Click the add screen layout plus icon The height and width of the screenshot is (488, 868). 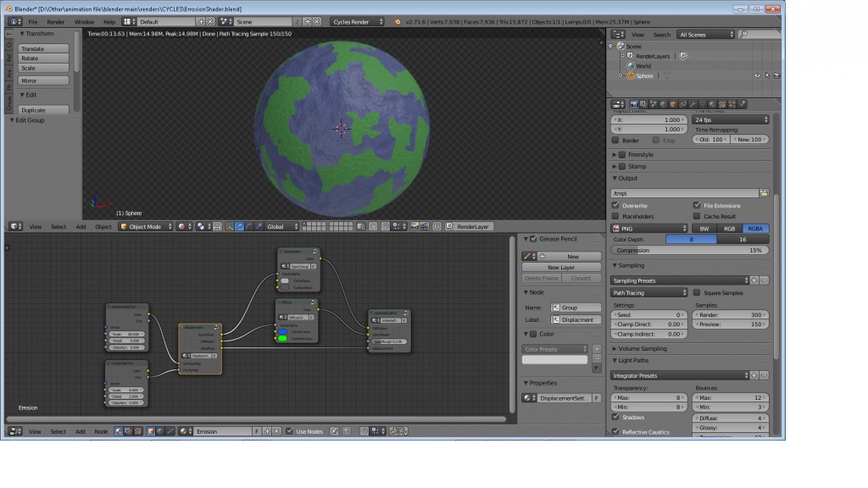(200, 20)
